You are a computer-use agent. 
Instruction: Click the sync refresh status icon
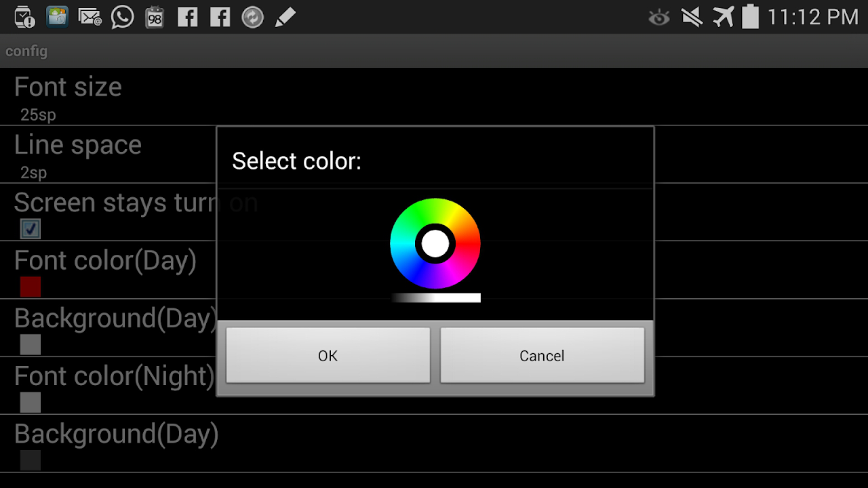click(x=252, y=17)
